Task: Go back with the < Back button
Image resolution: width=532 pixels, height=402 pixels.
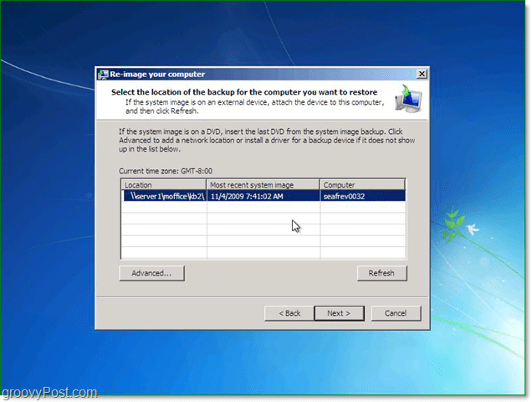Action: tap(289, 313)
